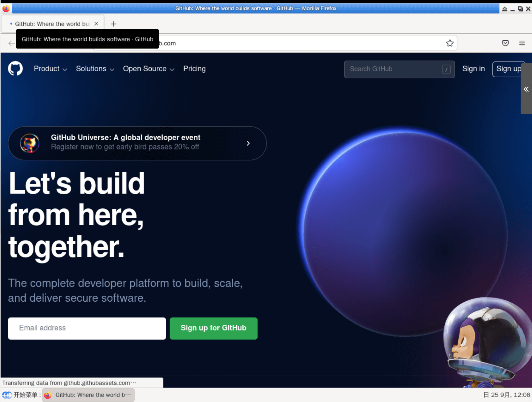Expand the side panel double-chevron handle
Viewport: 532px width, 402px height.
526,89
